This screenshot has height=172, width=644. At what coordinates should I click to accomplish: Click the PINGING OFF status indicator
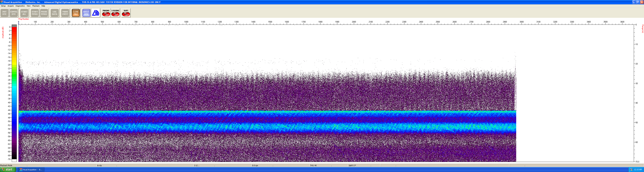106,13
